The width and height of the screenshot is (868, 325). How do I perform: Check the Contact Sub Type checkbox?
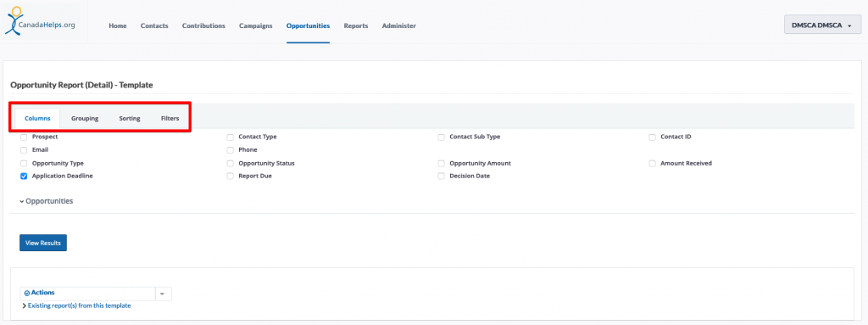coord(441,137)
